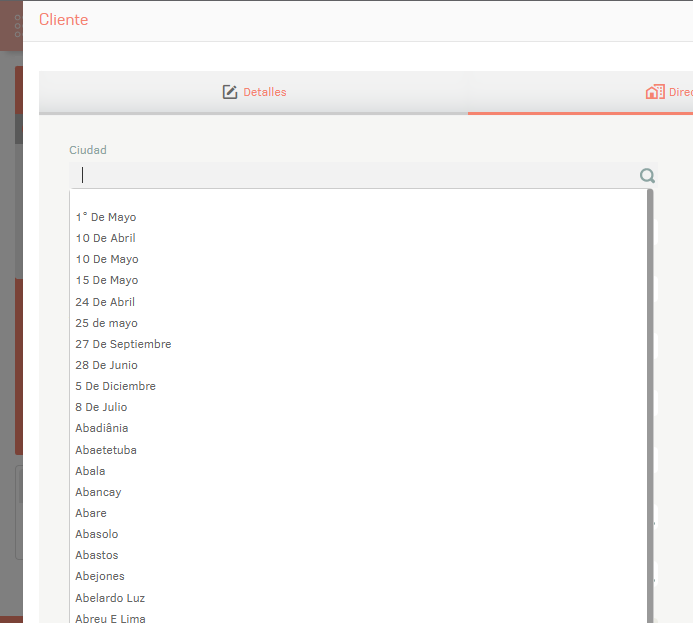
Task: Click the search magnifier icon in Ciudad field
Action: [x=647, y=175]
